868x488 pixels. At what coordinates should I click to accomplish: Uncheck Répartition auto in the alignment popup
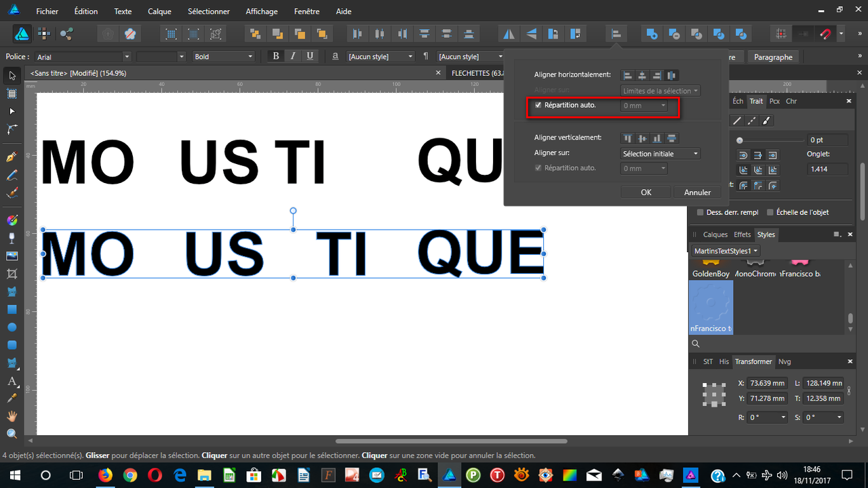[538, 105]
